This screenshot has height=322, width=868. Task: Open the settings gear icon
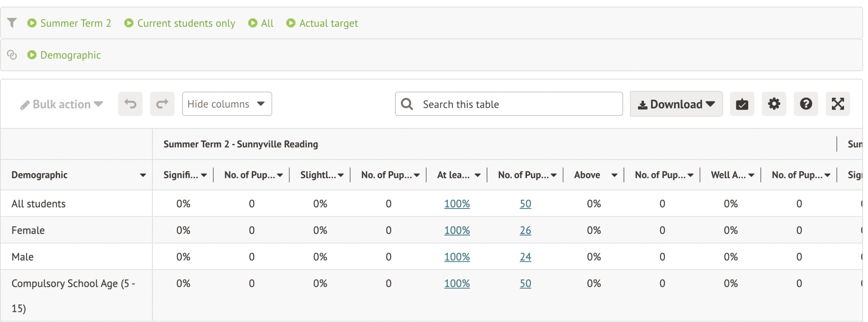[774, 104]
